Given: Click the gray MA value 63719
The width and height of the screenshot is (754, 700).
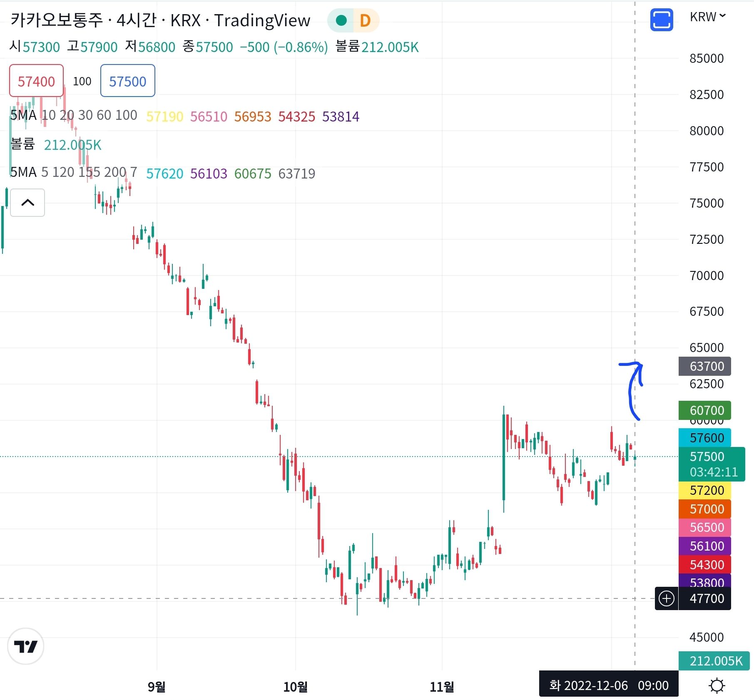Looking at the screenshot, I should click(297, 174).
